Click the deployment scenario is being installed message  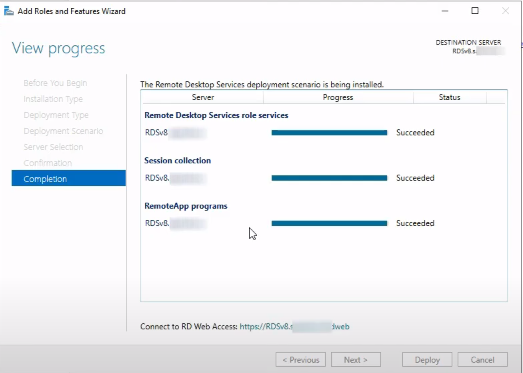[262, 84]
